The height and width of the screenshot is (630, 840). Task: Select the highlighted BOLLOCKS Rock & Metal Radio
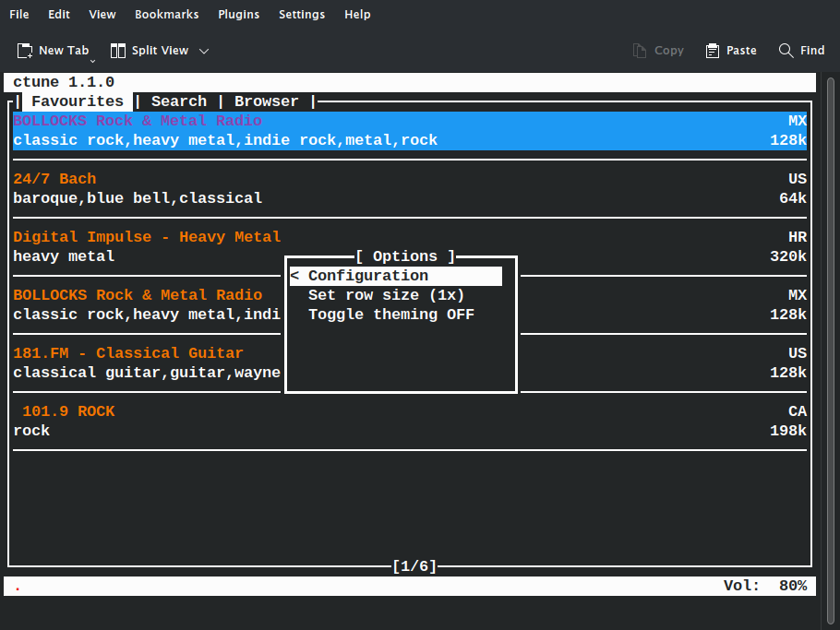coord(410,131)
